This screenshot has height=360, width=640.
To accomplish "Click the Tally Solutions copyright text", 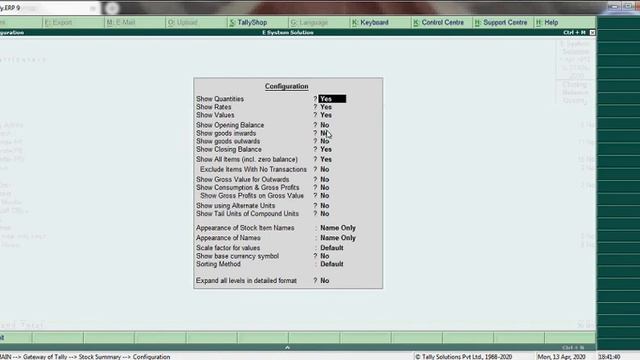I will [463, 357].
